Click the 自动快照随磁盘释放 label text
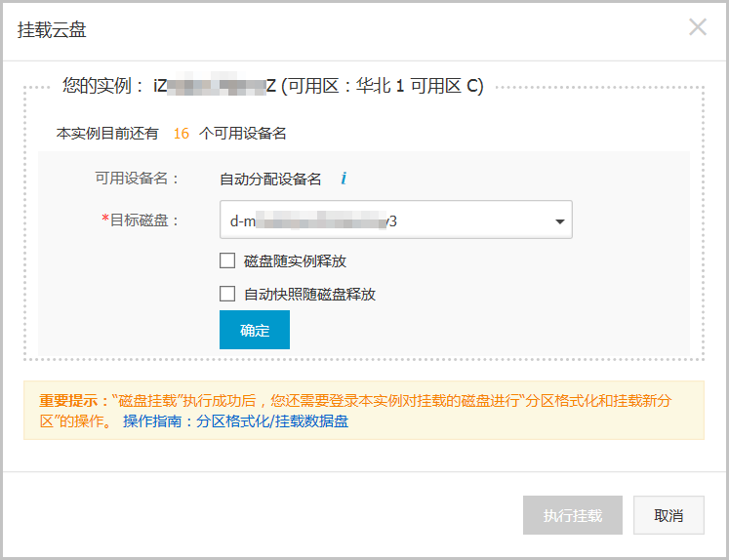 [x=309, y=294]
